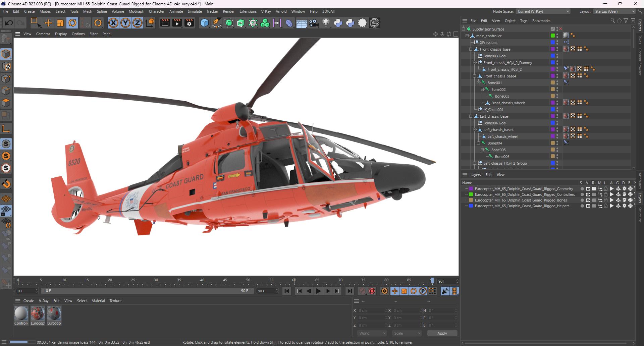Toggle Autokeying button
Screen dimensions: 644x346
coord(372,291)
